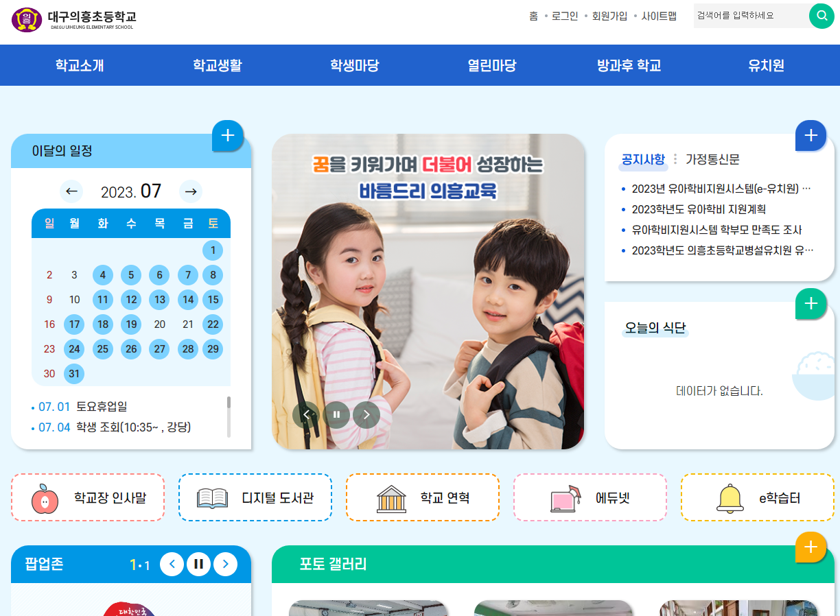Advance calendar to next month
Viewport: 840px width, 616px height.
(191, 191)
